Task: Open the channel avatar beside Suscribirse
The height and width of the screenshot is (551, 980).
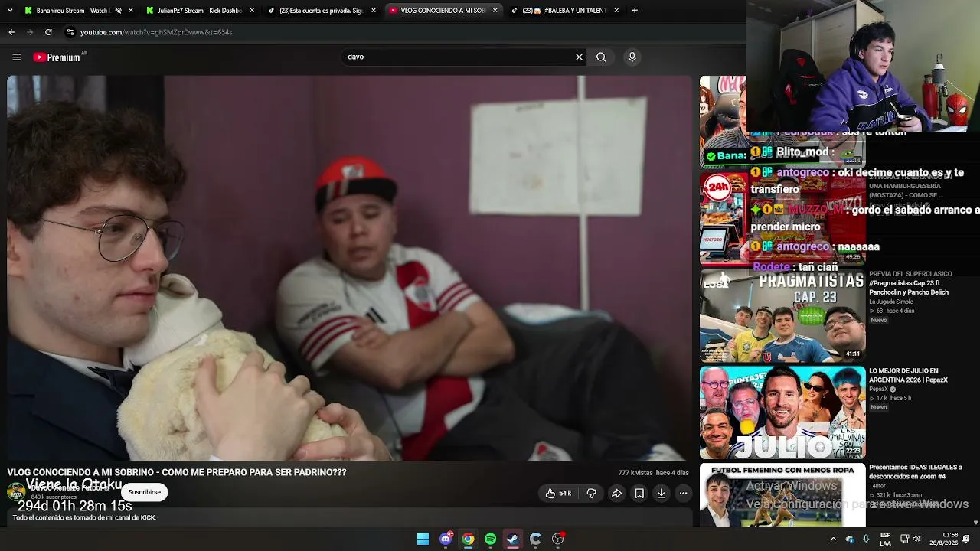Action: pos(16,492)
